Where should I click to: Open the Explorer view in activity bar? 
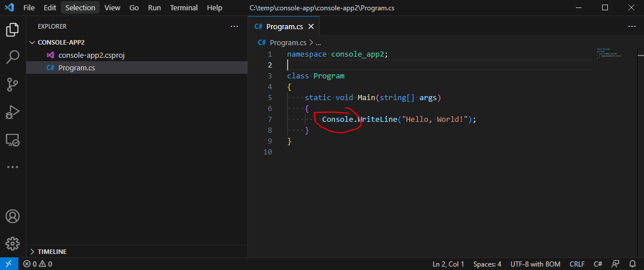click(x=13, y=30)
